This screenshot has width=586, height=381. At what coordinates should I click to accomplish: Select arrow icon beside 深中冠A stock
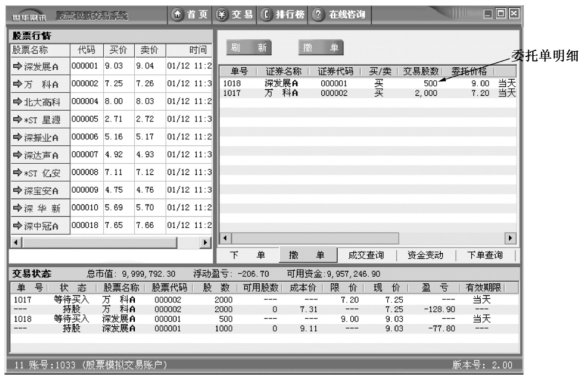tap(18, 225)
